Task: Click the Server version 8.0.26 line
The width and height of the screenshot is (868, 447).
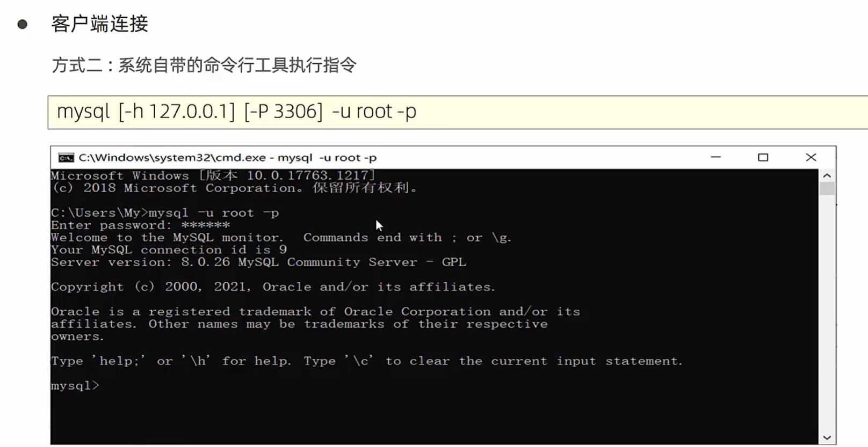Action: [258, 262]
